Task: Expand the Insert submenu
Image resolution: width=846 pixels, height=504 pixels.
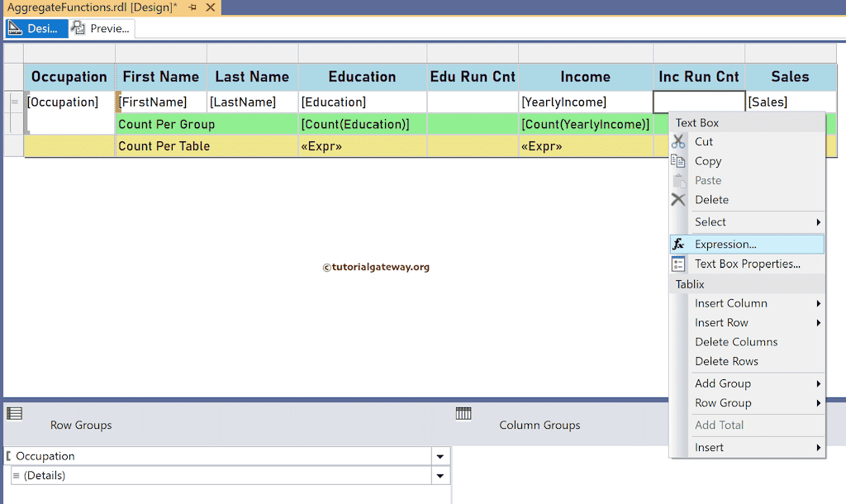Action: [x=747, y=447]
